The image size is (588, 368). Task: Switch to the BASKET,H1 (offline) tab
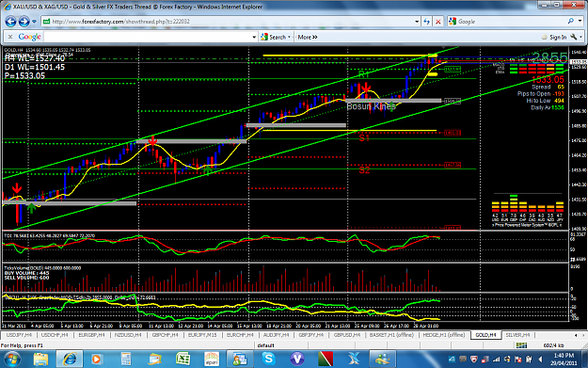391,335
